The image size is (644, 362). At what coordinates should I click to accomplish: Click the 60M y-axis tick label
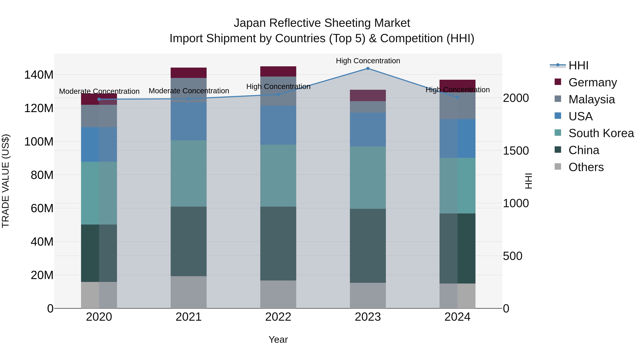pos(42,208)
